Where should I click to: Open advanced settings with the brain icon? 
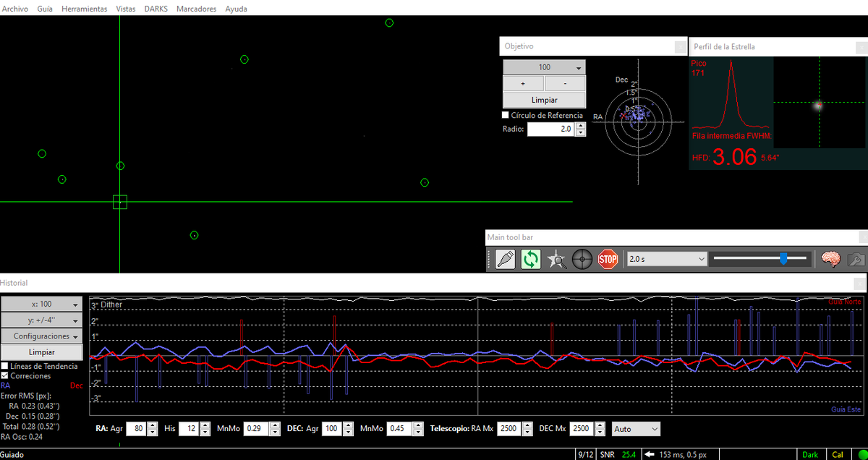830,259
